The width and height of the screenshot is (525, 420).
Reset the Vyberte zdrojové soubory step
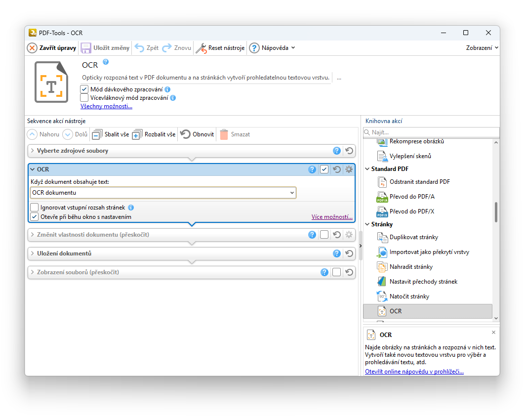point(349,151)
